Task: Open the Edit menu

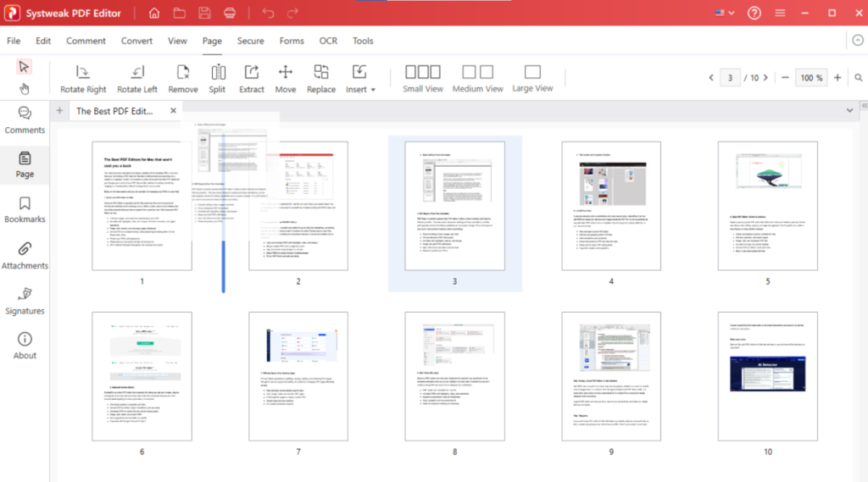Action: (43, 41)
